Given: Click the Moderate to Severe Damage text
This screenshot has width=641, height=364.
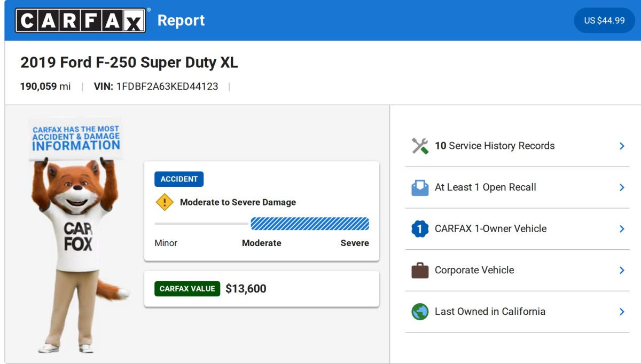Looking at the screenshot, I should (238, 202).
